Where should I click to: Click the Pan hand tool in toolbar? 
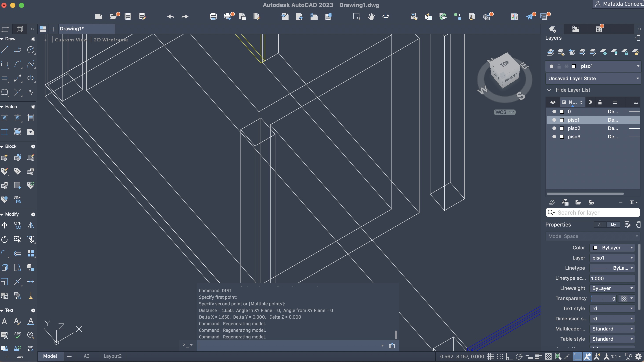[x=371, y=17]
